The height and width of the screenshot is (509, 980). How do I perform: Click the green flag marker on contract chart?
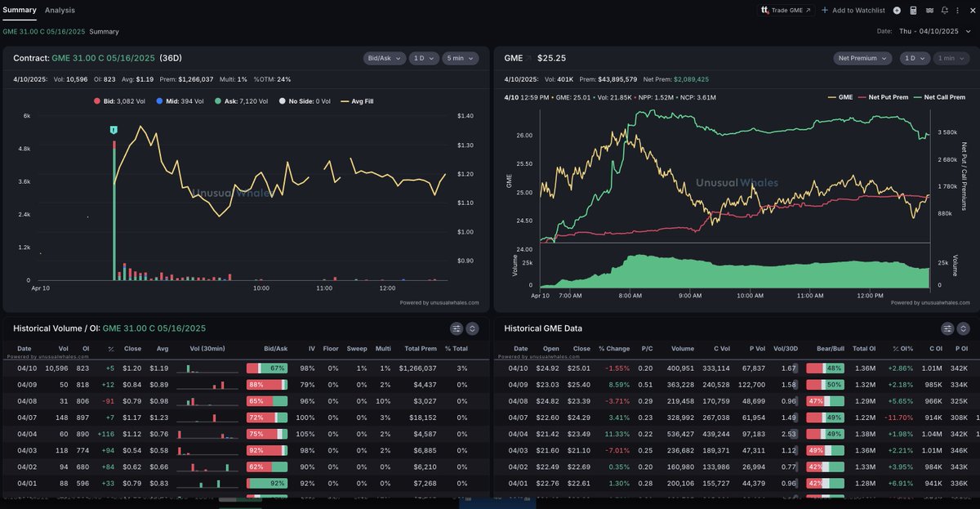point(114,131)
